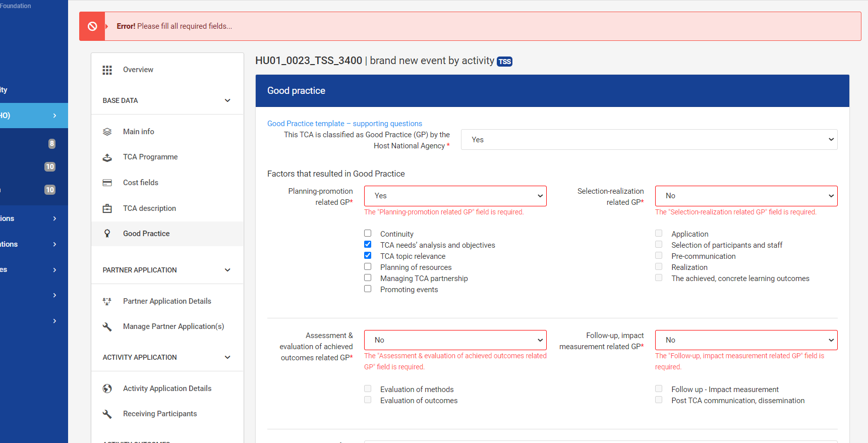The width and height of the screenshot is (868, 443).
Task: Open Good Practice template supporting questions link
Action: click(344, 124)
